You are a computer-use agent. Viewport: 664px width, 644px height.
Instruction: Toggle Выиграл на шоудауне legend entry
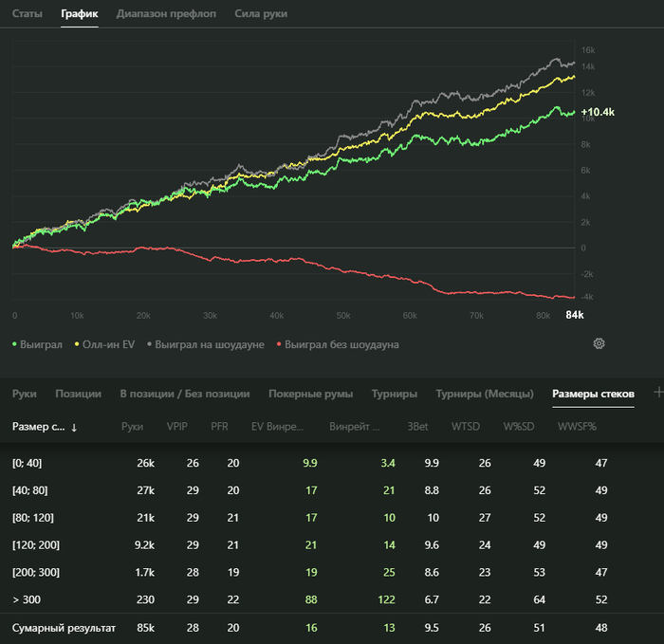point(206,344)
